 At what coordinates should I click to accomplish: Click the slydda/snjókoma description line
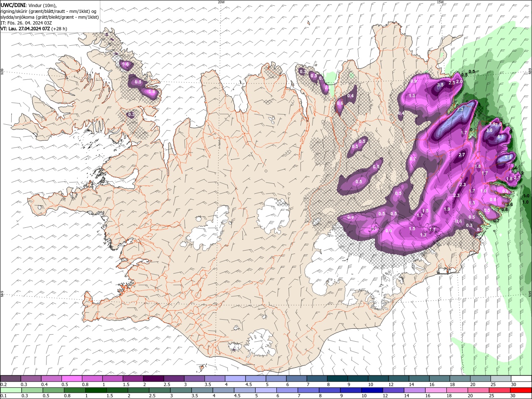[50, 17]
